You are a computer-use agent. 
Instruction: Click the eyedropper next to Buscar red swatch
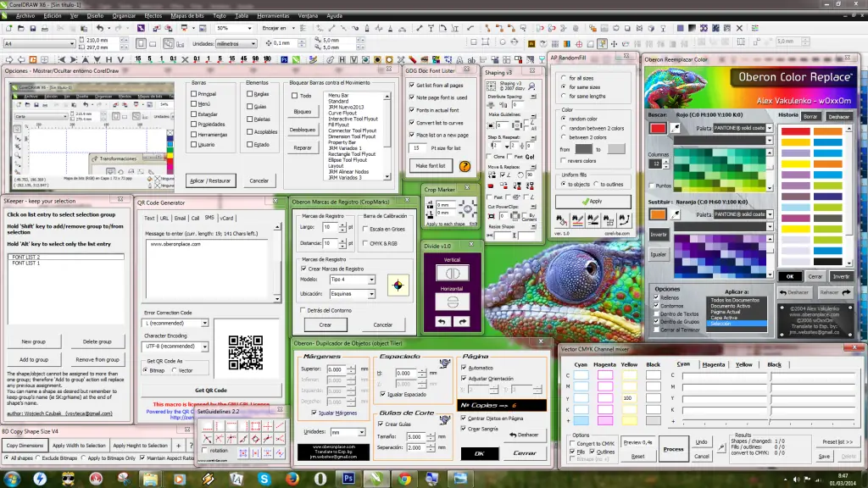[x=675, y=129]
